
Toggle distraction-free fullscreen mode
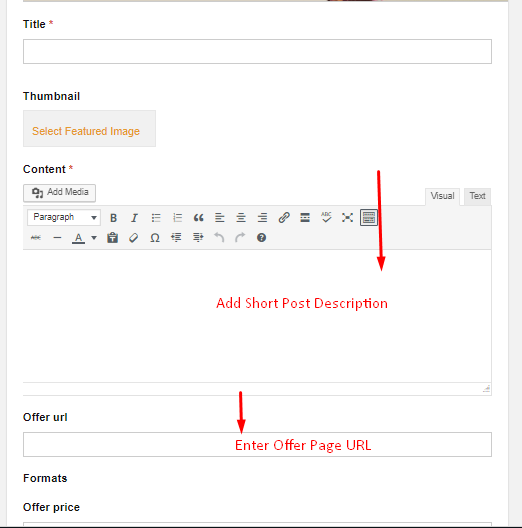click(347, 218)
